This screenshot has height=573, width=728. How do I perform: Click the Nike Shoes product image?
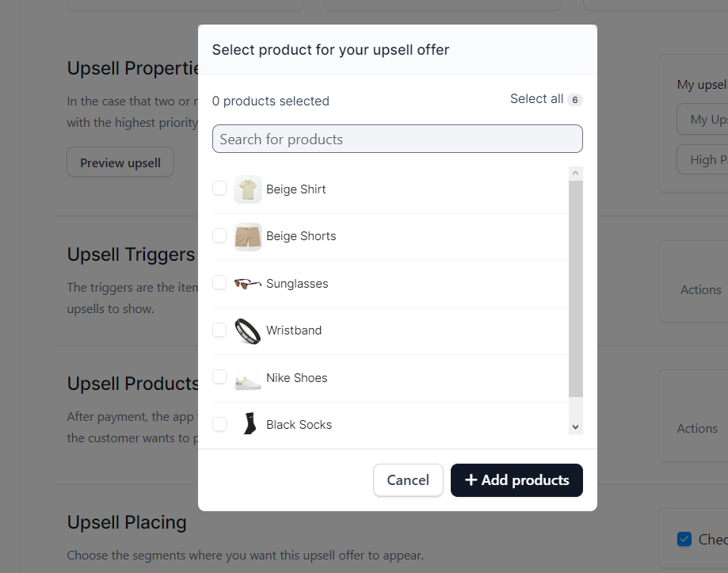pyautogui.click(x=247, y=379)
